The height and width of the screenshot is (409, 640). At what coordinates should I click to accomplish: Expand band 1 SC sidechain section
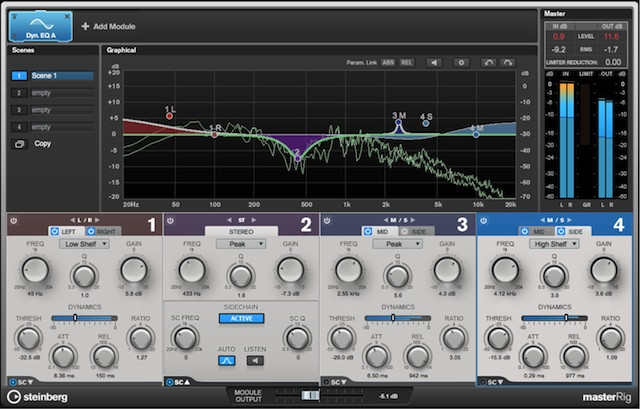[x=21, y=382]
